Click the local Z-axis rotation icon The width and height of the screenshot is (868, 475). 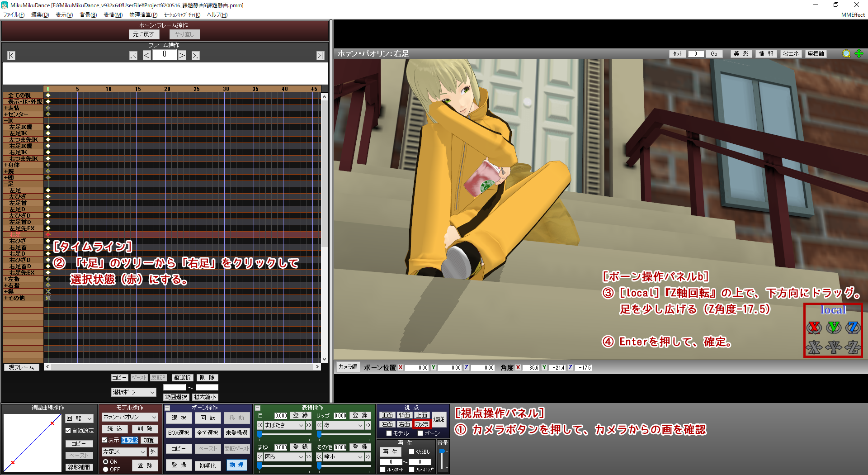coord(853,327)
